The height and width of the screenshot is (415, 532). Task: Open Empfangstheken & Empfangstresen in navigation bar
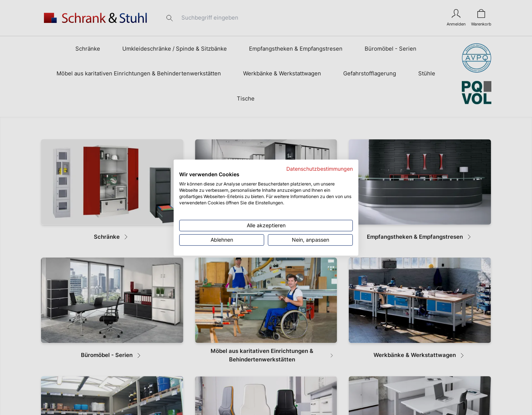(x=296, y=49)
